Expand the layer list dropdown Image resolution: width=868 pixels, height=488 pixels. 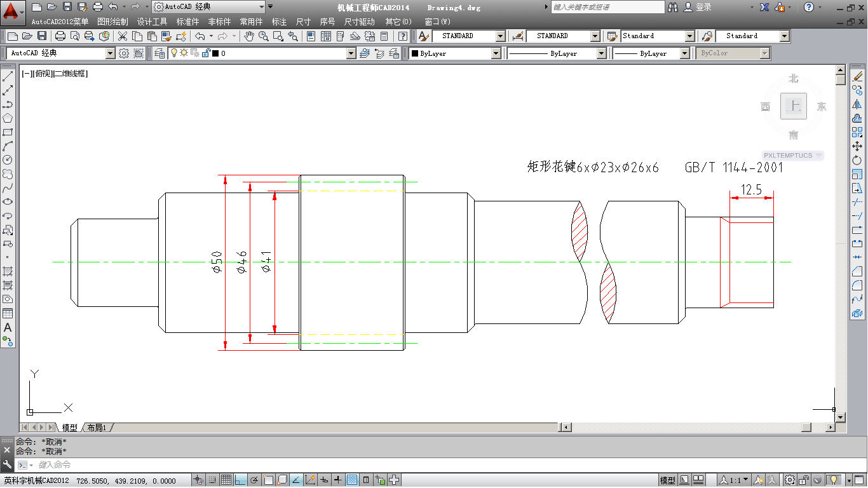coord(351,54)
